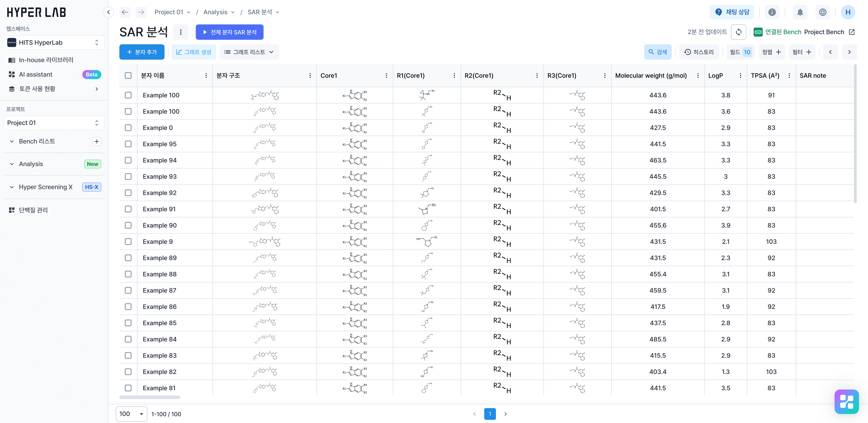Click the refresh sync icon

pyautogui.click(x=739, y=32)
